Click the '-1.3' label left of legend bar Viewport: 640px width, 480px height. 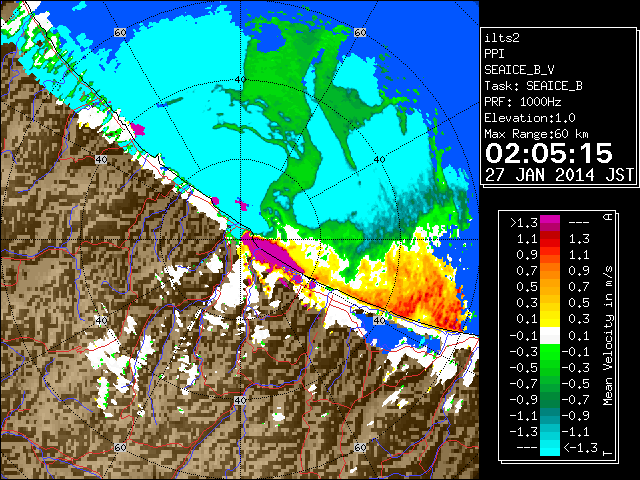(524, 431)
